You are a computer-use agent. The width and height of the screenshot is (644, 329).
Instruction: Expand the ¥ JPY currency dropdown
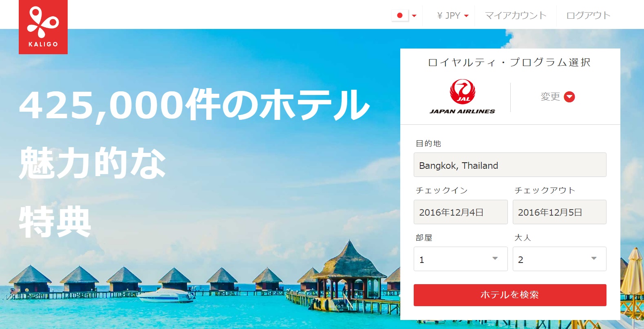pos(452,15)
